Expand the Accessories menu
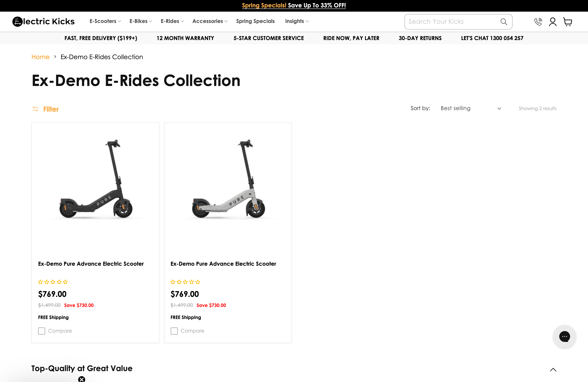This screenshot has width=588, height=382. (x=210, y=21)
